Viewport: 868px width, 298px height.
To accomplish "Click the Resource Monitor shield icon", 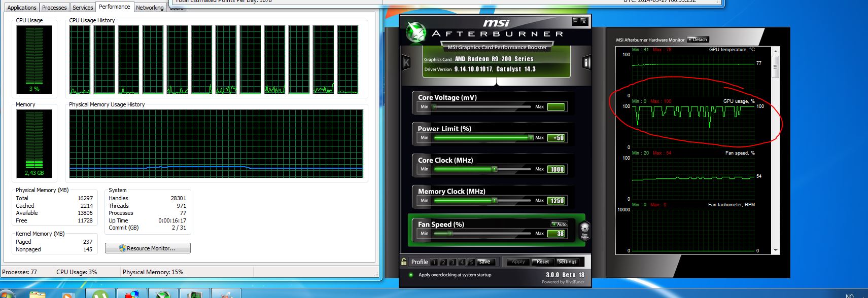I will click(122, 248).
